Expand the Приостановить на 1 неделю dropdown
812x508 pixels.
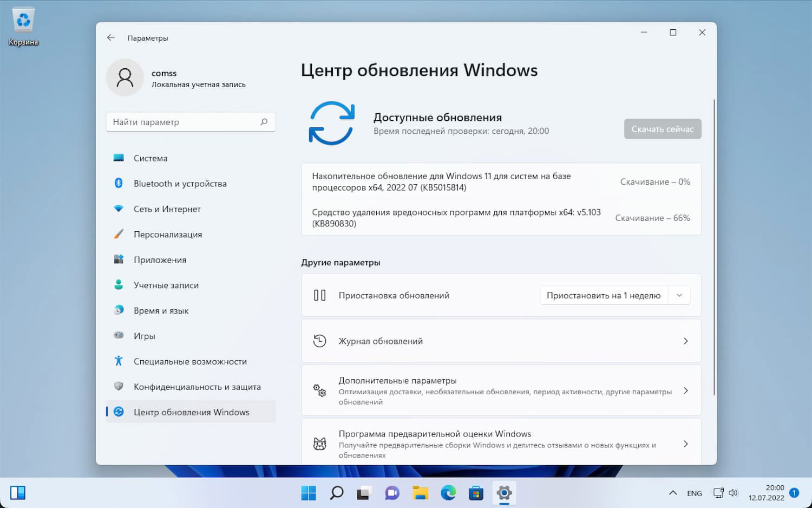tap(679, 295)
